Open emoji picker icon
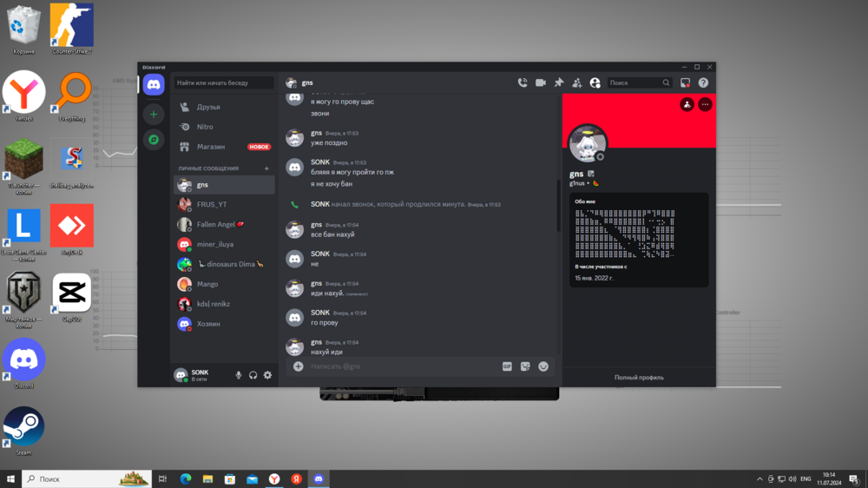868x488 pixels. point(543,366)
